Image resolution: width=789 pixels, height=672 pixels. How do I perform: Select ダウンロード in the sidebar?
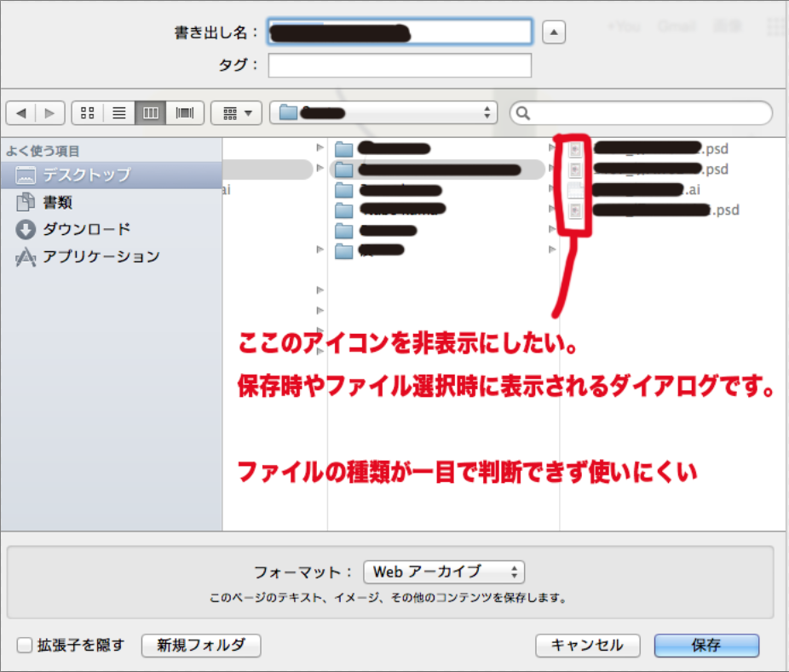[x=112, y=229]
